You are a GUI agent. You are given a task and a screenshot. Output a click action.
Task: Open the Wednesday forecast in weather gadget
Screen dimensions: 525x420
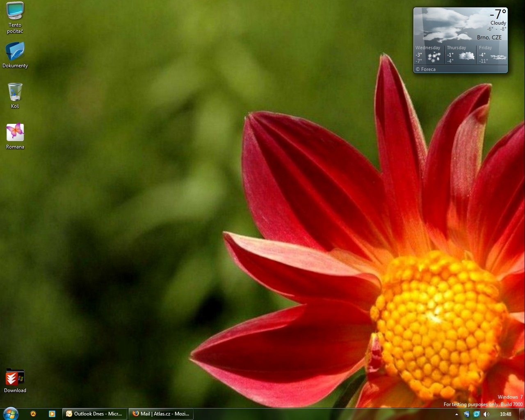pyautogui.click(x=429, y=55)
